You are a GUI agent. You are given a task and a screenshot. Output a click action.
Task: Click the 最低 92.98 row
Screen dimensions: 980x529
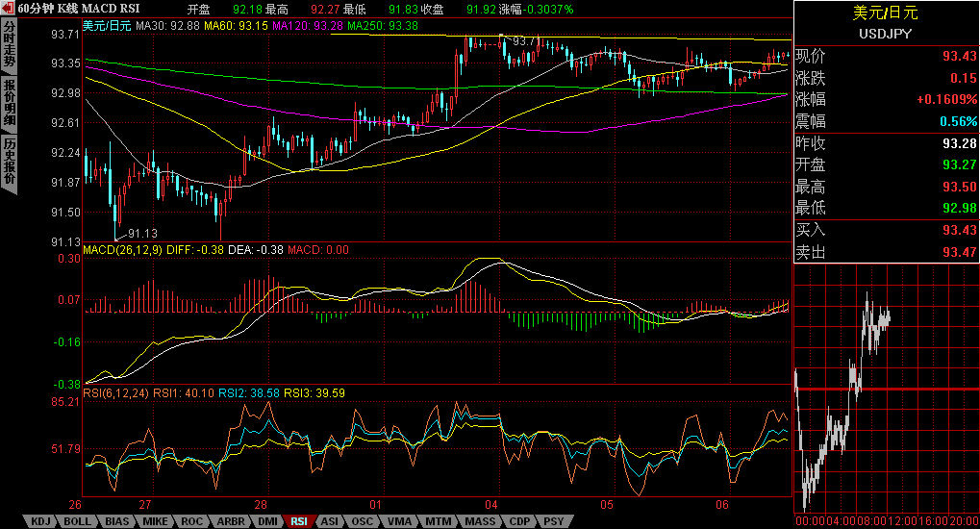coord(886,208)
